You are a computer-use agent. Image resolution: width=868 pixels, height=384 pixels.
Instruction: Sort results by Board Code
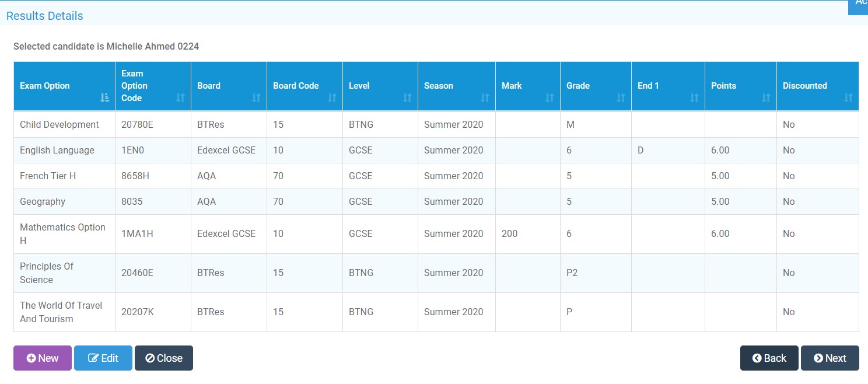point(332,98)
